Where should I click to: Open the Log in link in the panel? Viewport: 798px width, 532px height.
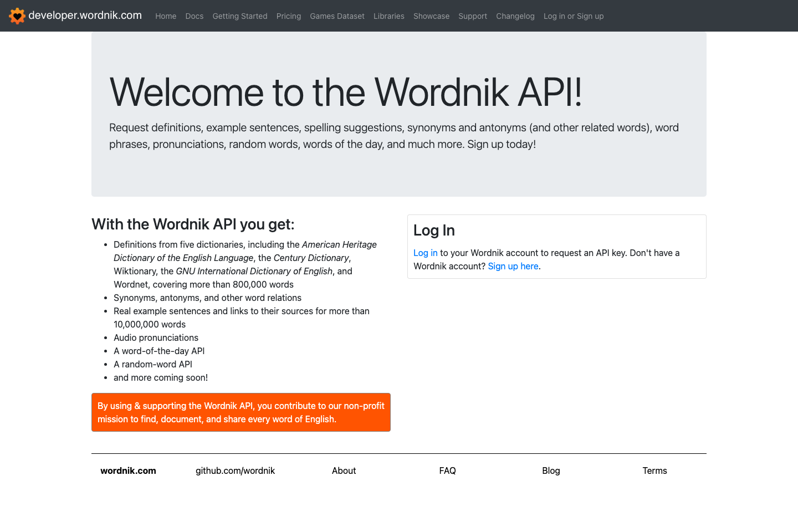[425, 253]
